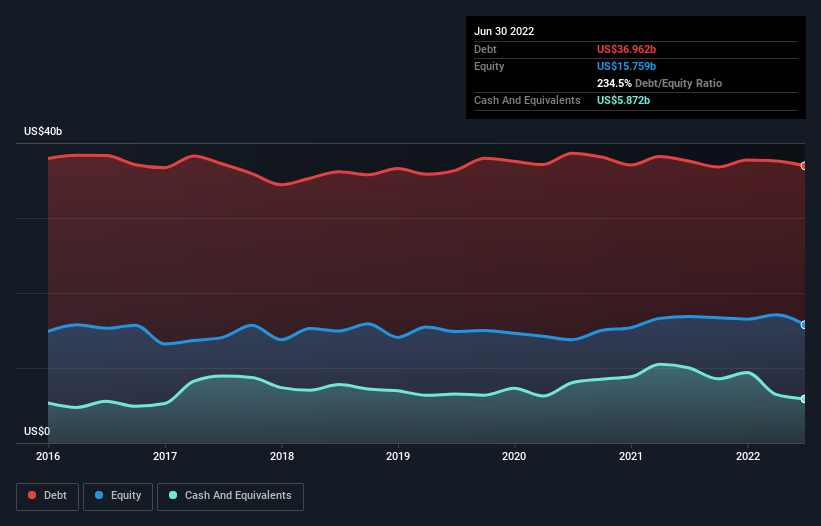Click Cash And Equivalents label in tooltip
The image size is (821, 526).
click(527, 100)
